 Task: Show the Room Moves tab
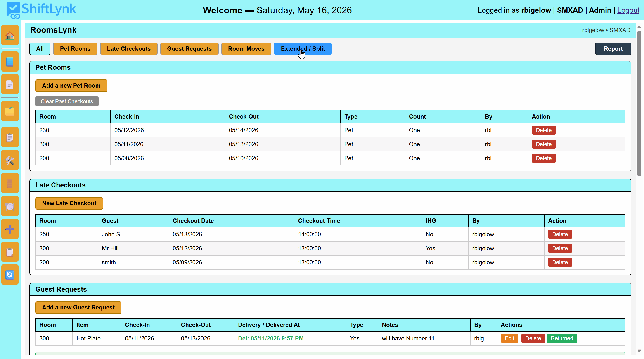click(246, 49)
